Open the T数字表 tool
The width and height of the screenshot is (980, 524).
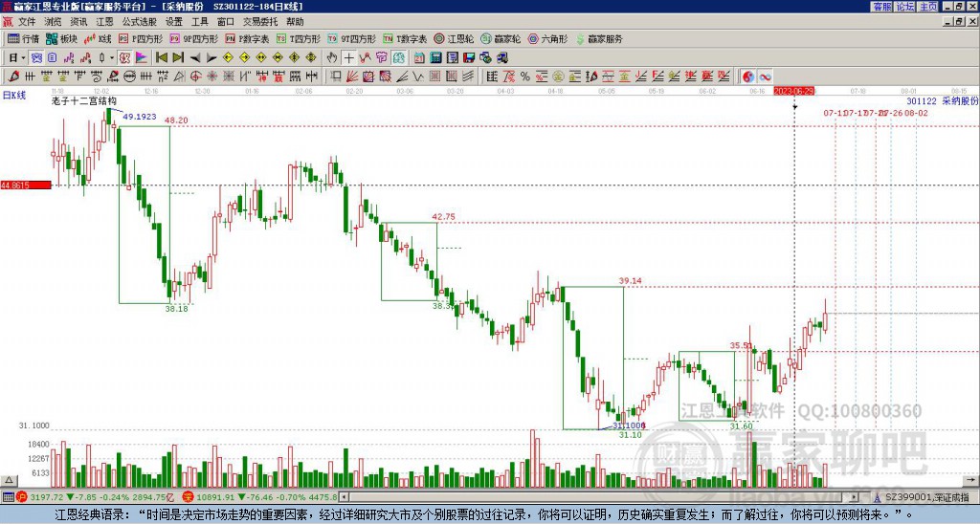click(405, 38)
